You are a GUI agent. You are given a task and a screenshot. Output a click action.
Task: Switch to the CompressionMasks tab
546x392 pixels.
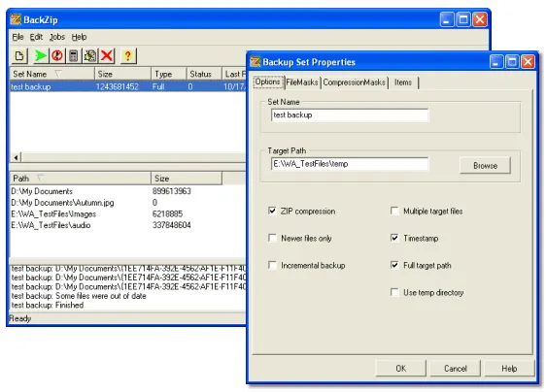click(355, 82)
